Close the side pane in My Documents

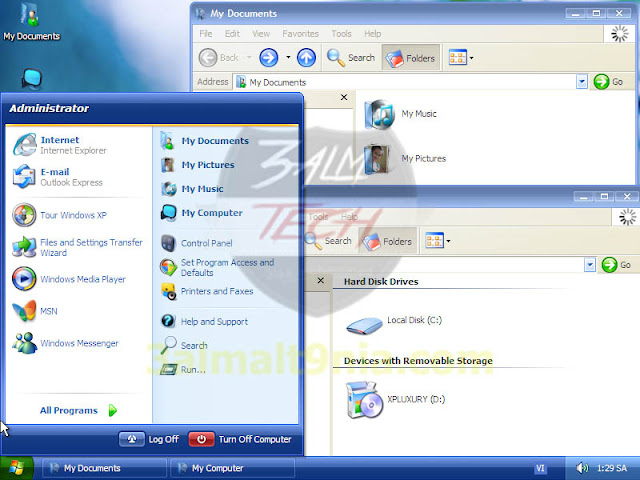[344, 97]
